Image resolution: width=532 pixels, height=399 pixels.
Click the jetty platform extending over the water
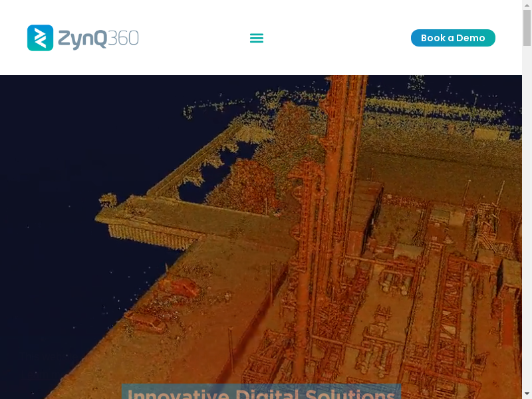tap(153, 219)
